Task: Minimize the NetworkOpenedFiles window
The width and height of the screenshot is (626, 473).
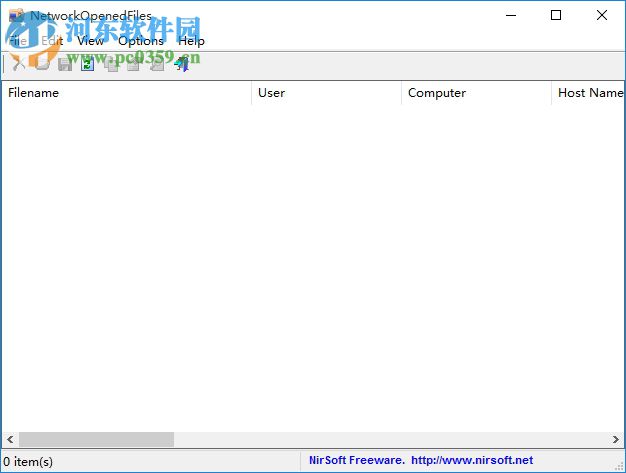Action: pos(511,15)
